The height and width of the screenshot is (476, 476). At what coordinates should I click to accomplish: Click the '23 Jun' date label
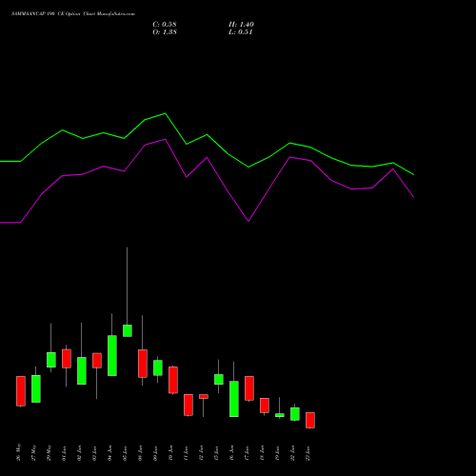click(x=307, y=453)
